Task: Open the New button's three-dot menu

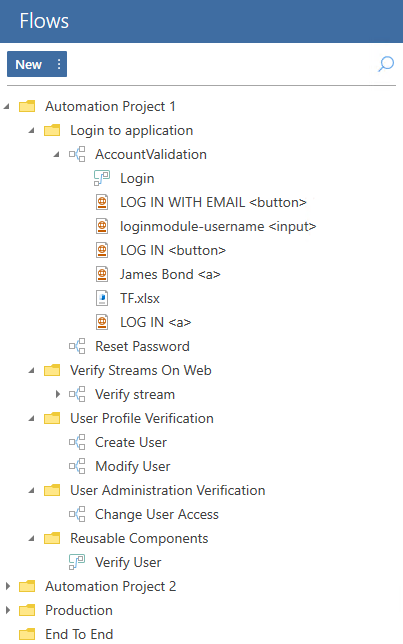Action: pyautogui.click(x=59, y=64)
